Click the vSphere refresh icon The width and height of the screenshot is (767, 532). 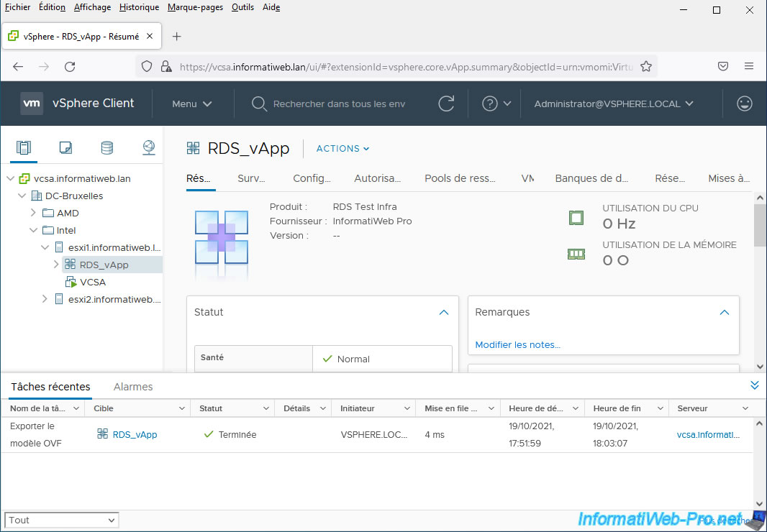446,104
